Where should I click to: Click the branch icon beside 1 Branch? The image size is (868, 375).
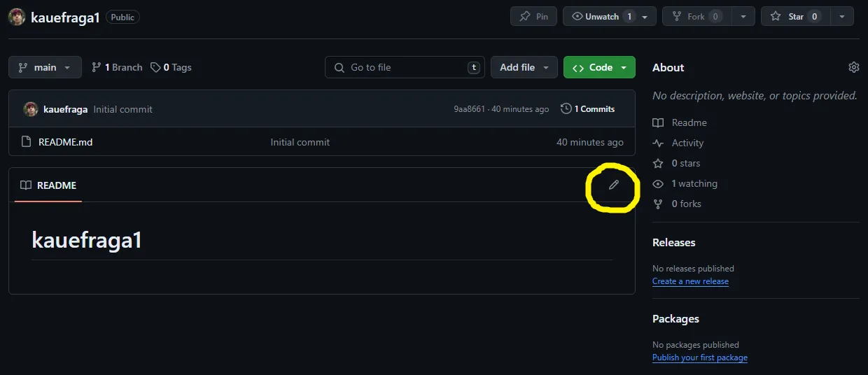(97, 67)
